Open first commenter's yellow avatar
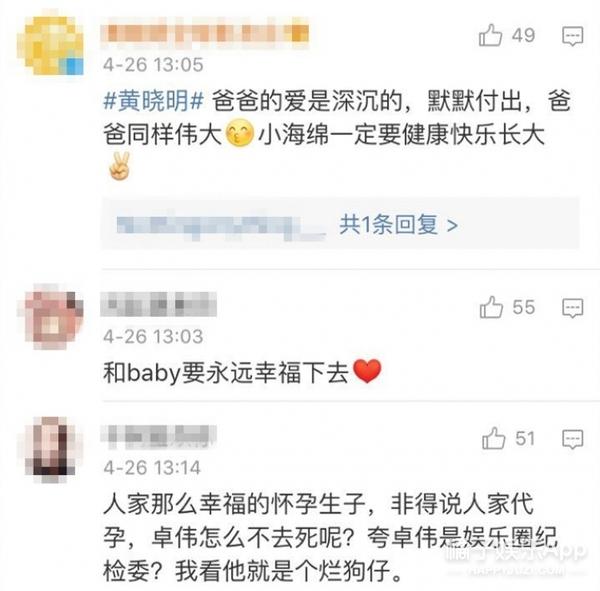The width and height of the screenshot is (600, 591). pos(51,44)
